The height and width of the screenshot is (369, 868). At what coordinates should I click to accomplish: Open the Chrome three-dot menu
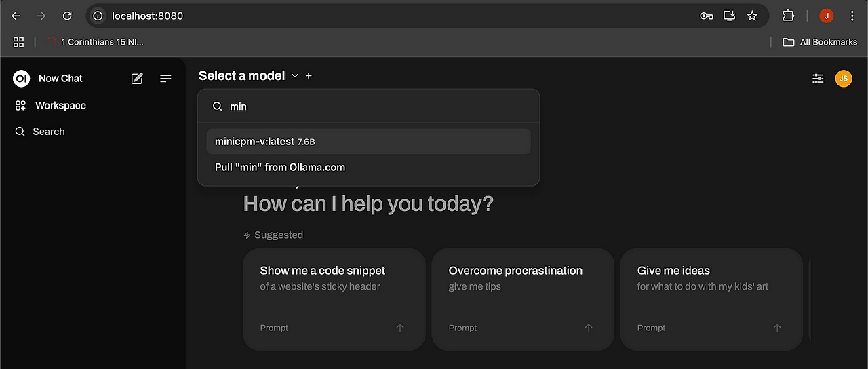click(x=852, y=16)
